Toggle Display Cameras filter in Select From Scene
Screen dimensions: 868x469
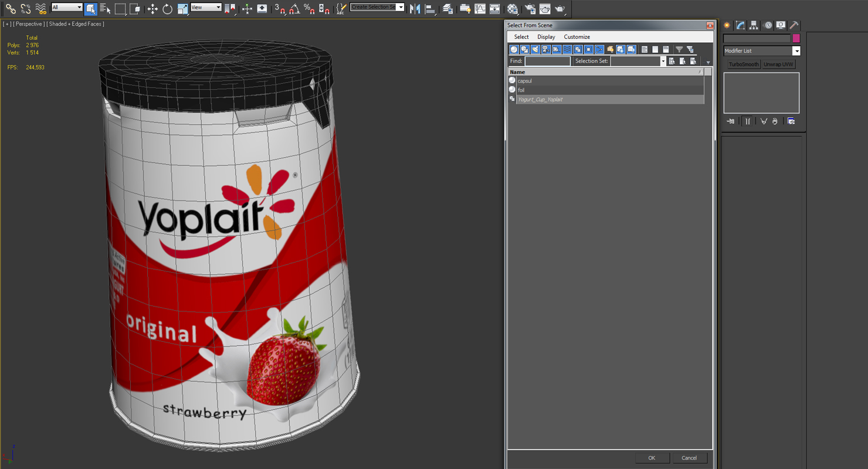coord(545,50)
